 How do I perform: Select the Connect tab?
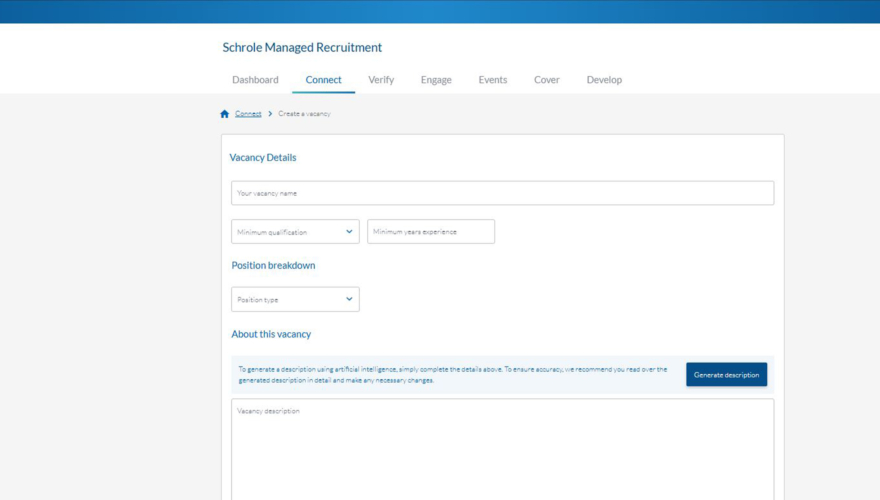[x=323, y=80]
